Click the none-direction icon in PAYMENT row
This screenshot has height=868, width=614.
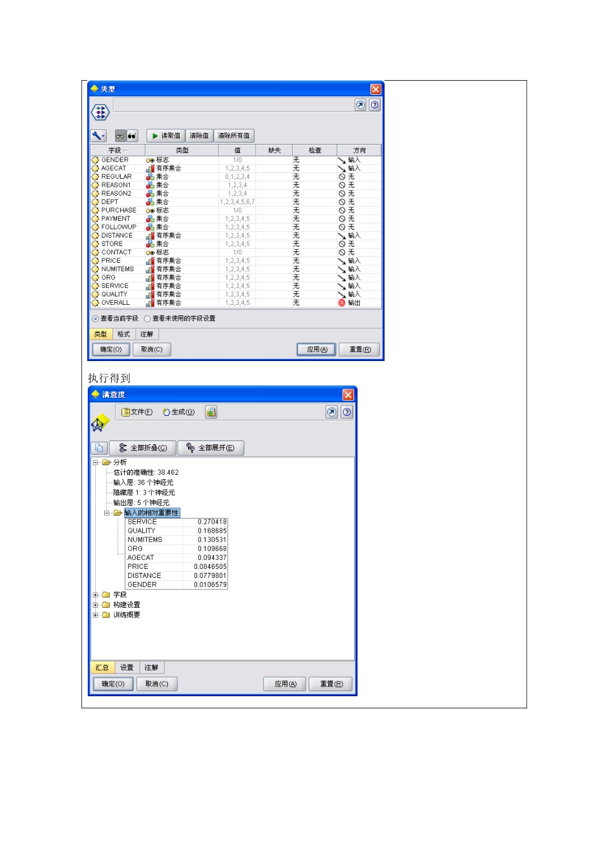[342, 218]
